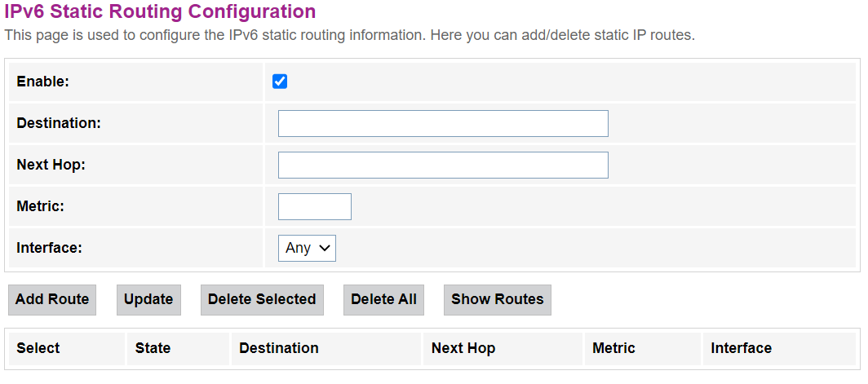Click the Select column header
Screen dimensions: 868x384
38,348
